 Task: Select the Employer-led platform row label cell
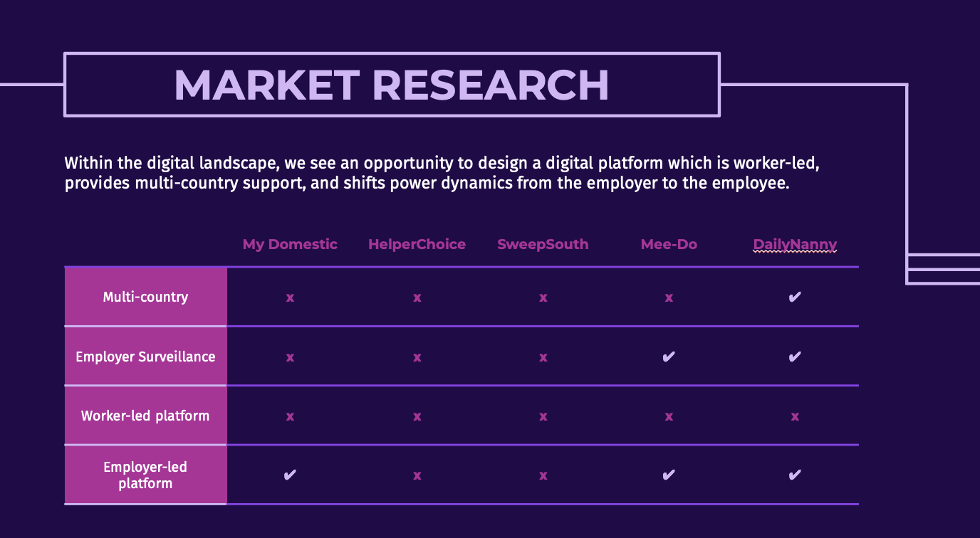pyautogui.click(x=145, y=475)
